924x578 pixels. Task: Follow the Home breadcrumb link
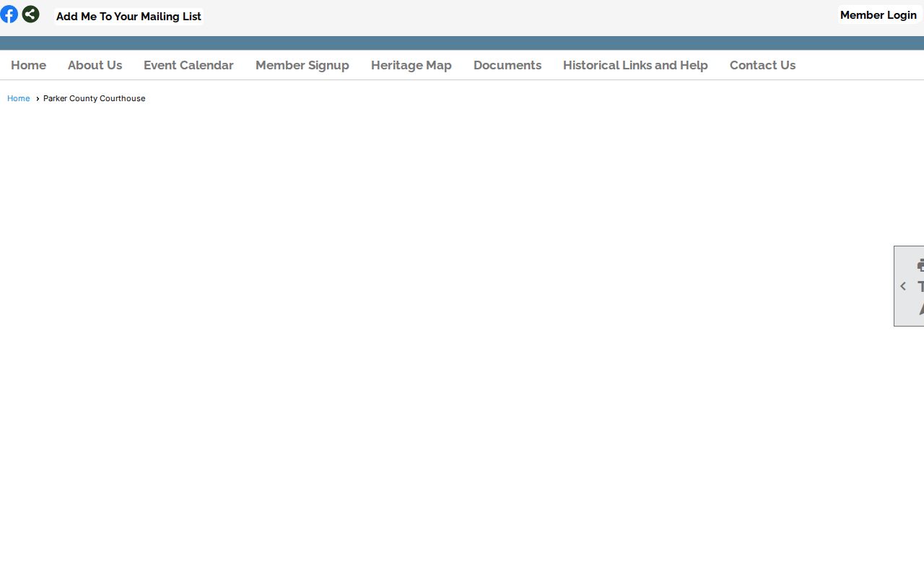(x=18, y=98)
